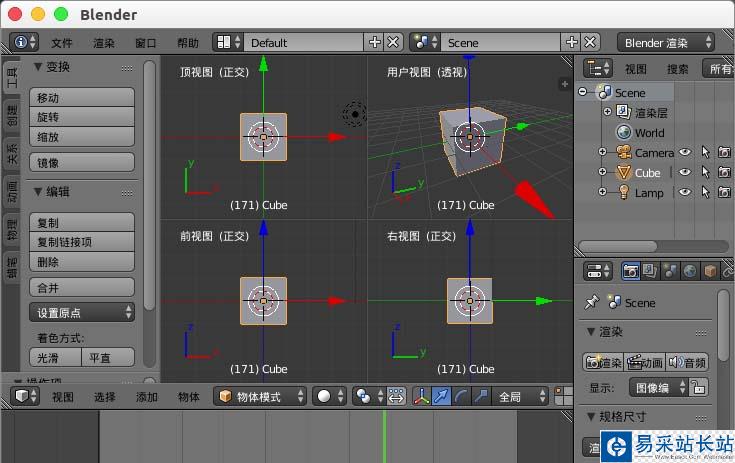Select the rotate manipulator arc icon

coord(461,396)
